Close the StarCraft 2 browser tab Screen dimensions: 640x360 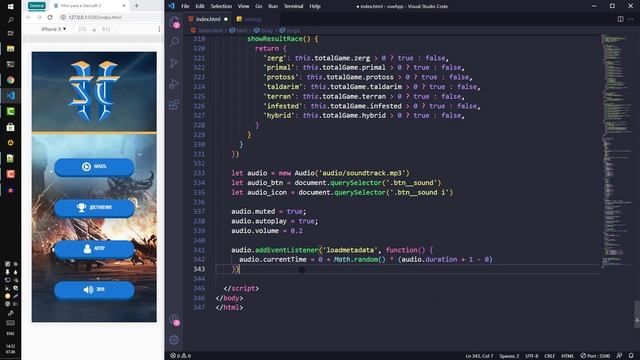124,6
